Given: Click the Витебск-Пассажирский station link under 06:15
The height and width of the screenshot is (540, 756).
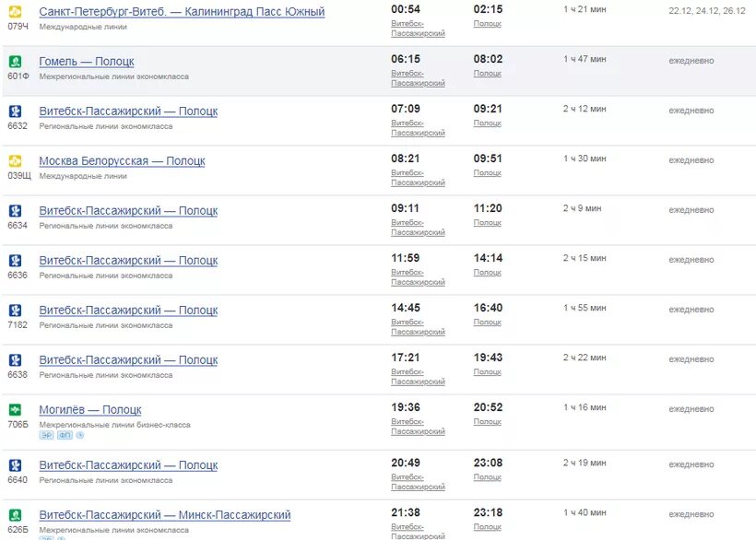Looking at the screenshot, I should 418,78.
